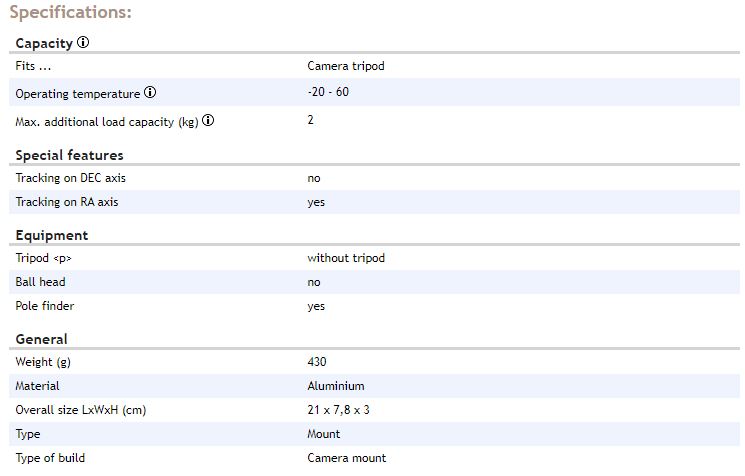Click the Tracking on RA axis row
Image resolution: width=745 pixels, height=476 pixels.
[x=374, y=202]
